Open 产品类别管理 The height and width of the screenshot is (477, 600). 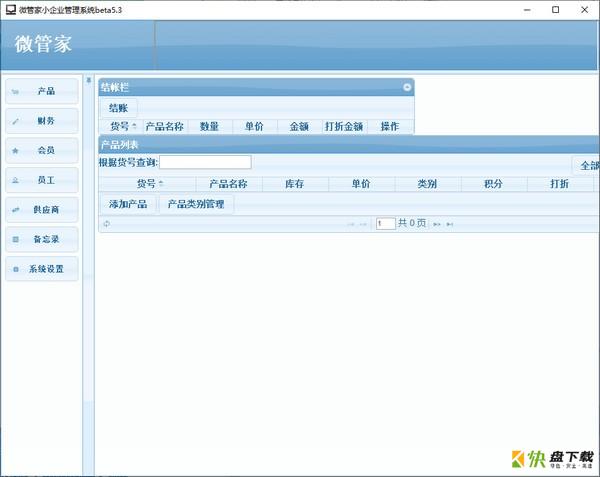pyautogui.click(x=196, y=204)
